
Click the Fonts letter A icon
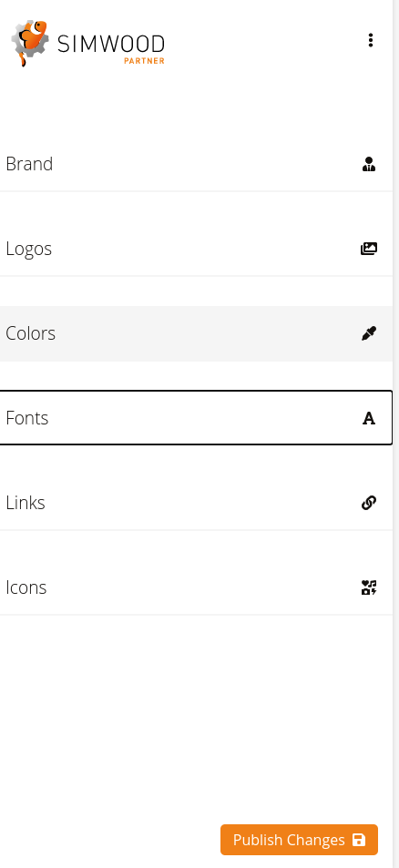369,418
